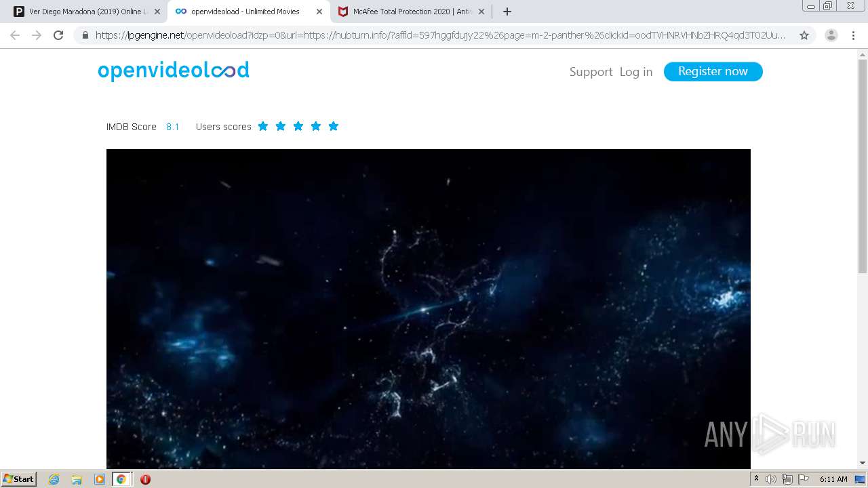Screen dimensions: 868x488
Task: Click the openvideoload logo
Action: pyautogui.click(x=174, y=70)
